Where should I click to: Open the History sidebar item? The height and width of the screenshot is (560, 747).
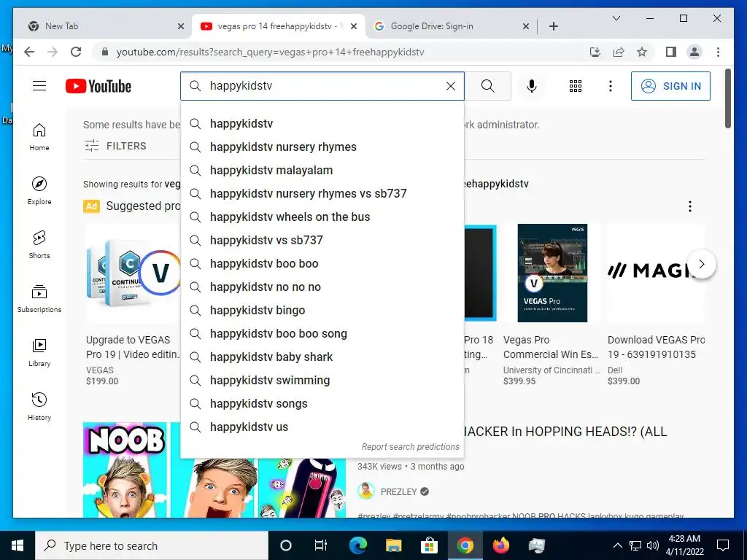point(39,406)
